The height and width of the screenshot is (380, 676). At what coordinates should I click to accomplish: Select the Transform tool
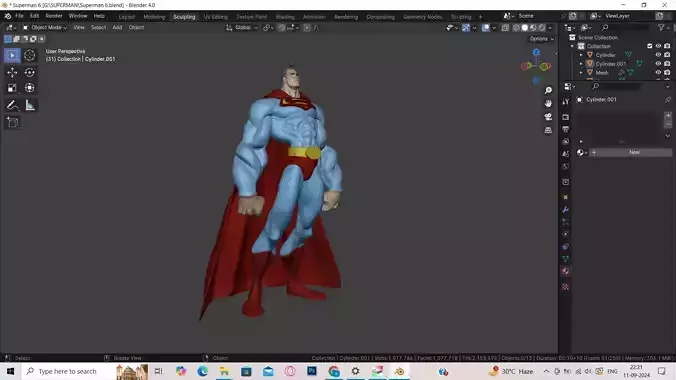point(29,88)
